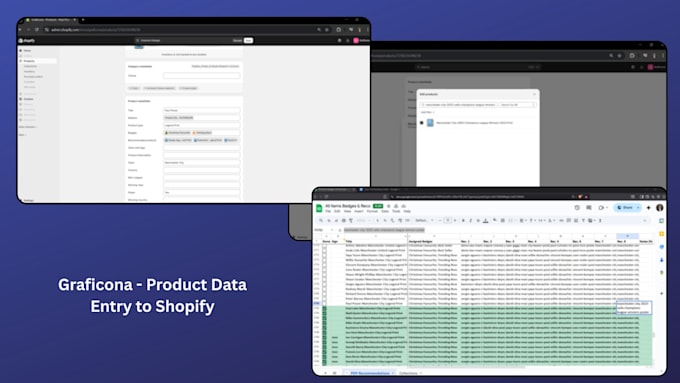Select the PDP Recommendations sheet tab
The image size is (680, 383).
(370, 373)
